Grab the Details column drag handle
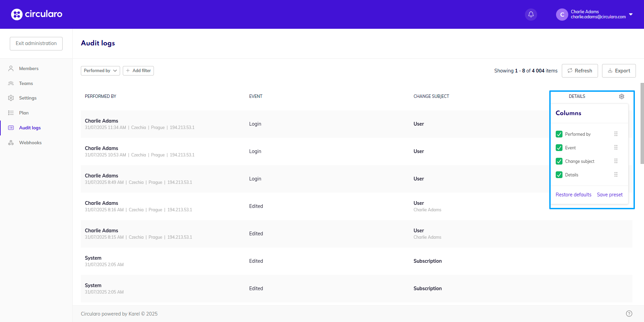 point(616,175)
